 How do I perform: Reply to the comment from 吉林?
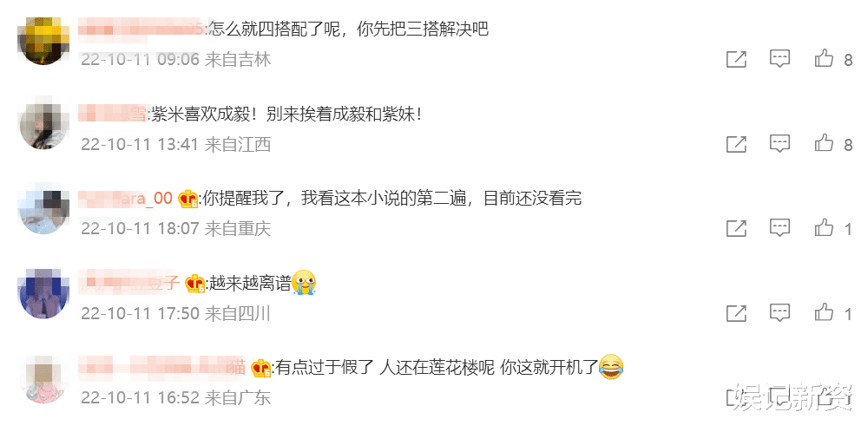pos(779,59)
